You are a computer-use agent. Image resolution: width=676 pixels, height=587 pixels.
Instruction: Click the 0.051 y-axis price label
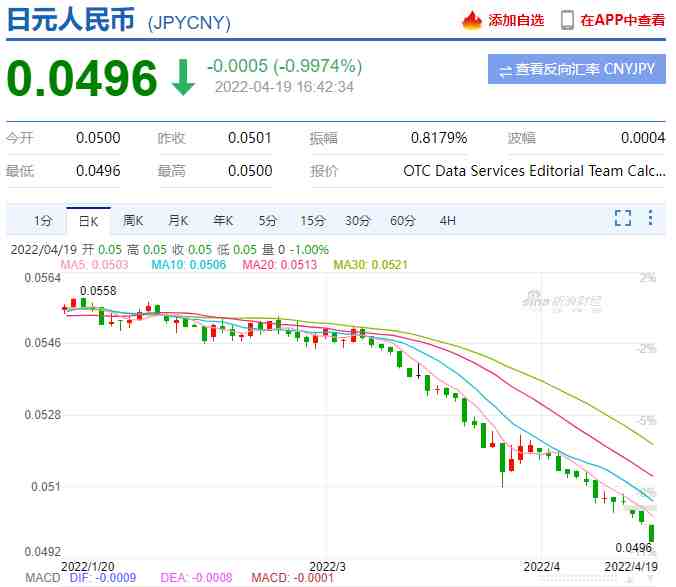click(x=46, y=487)
